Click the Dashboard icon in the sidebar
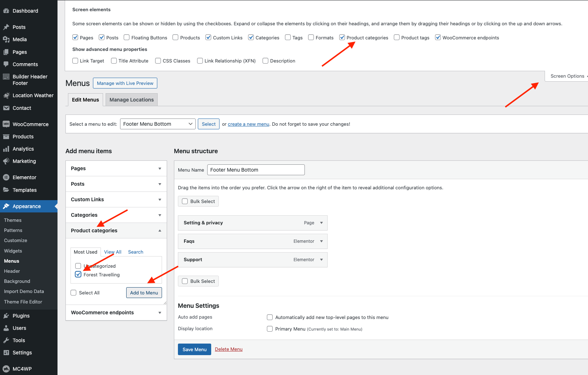 pos(6,11)
